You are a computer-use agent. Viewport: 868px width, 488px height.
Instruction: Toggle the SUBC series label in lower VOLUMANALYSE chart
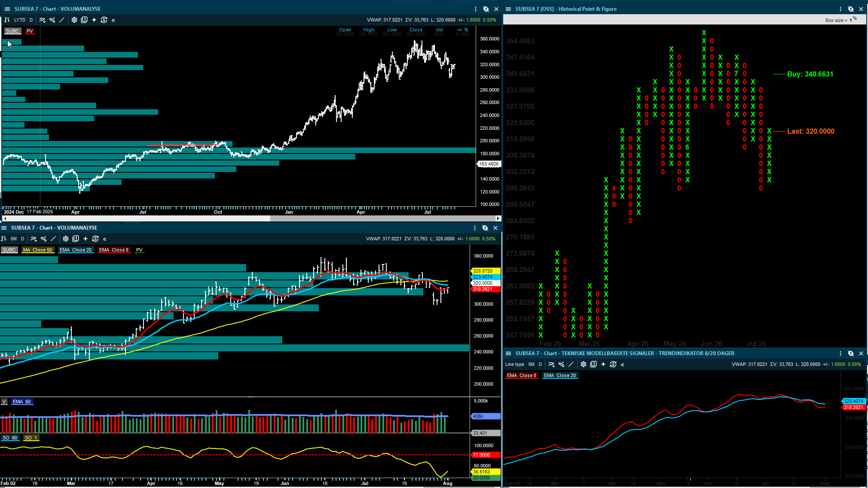coord(9,250)
